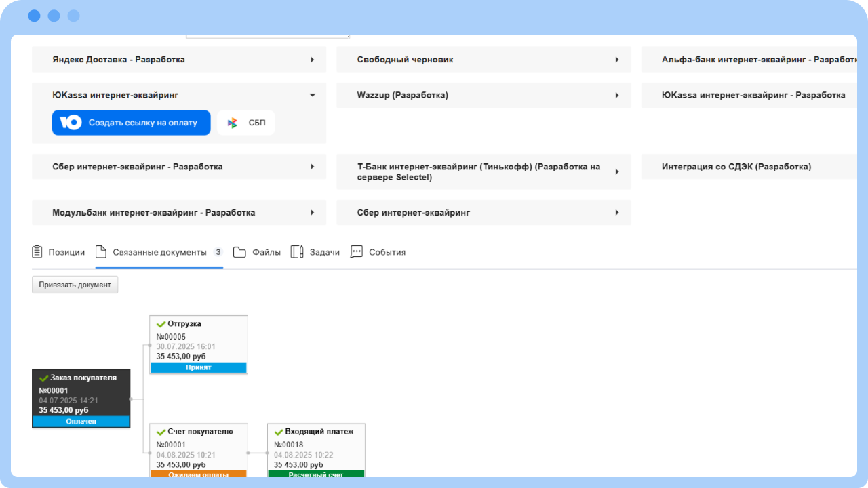868x488 pixels.
Task: Open the Файлы tab
Action: pyautogui.click(x=257, y=252)
